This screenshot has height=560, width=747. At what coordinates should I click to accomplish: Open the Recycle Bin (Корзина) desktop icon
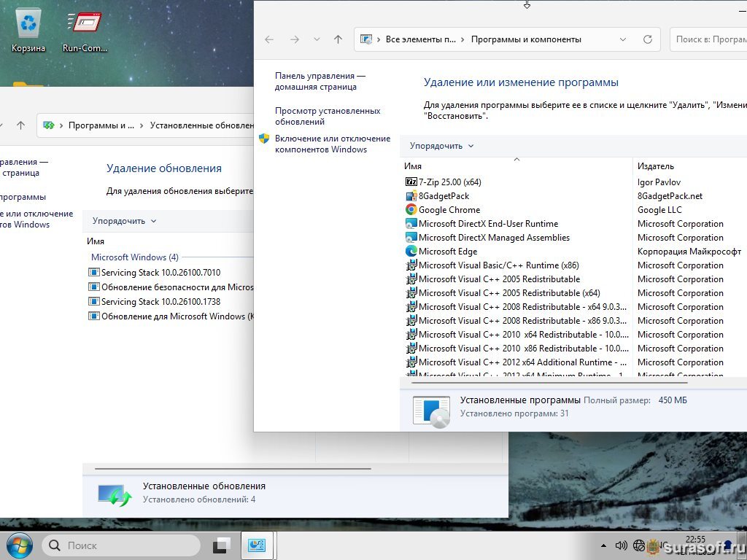coord(28,30)
